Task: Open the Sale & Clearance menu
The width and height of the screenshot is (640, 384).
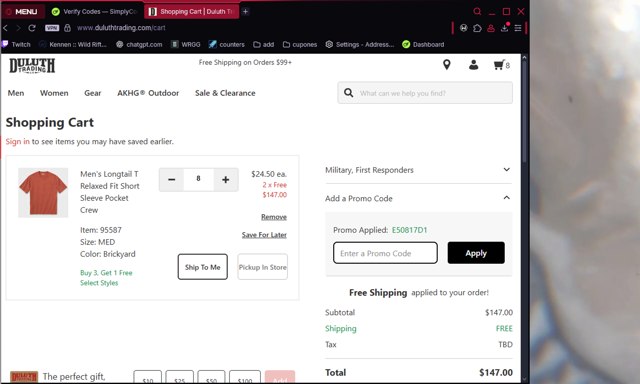Action: click(x=225, y=93)
